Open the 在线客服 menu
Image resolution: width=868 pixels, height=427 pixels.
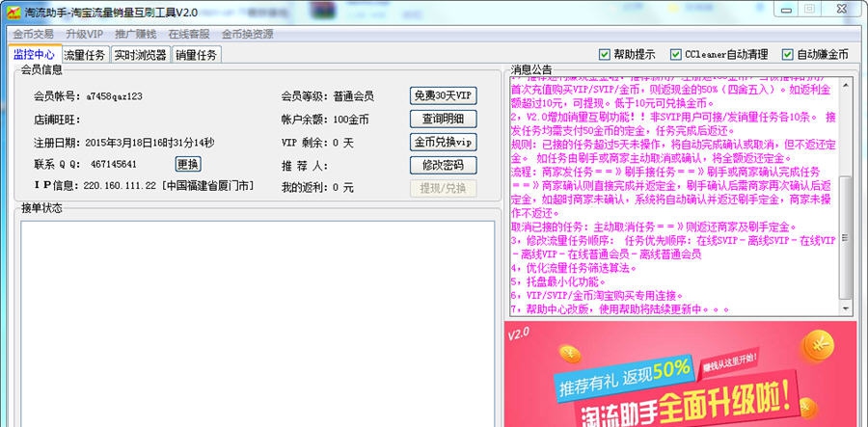pos(189,35)
